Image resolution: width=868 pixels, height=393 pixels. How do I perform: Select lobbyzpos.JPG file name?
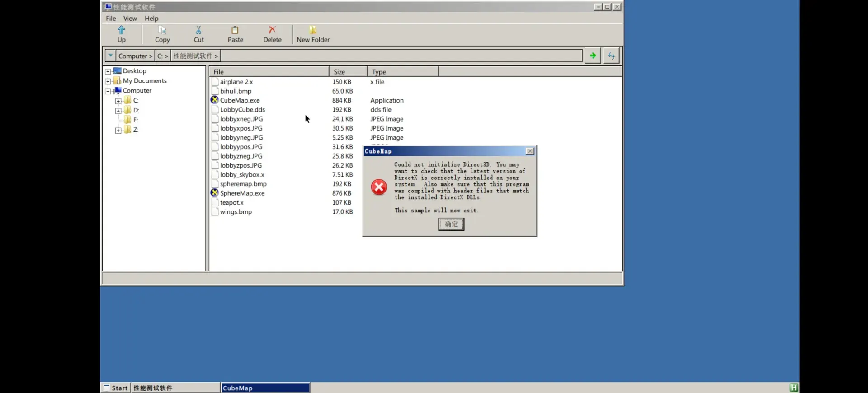[241, 165]
